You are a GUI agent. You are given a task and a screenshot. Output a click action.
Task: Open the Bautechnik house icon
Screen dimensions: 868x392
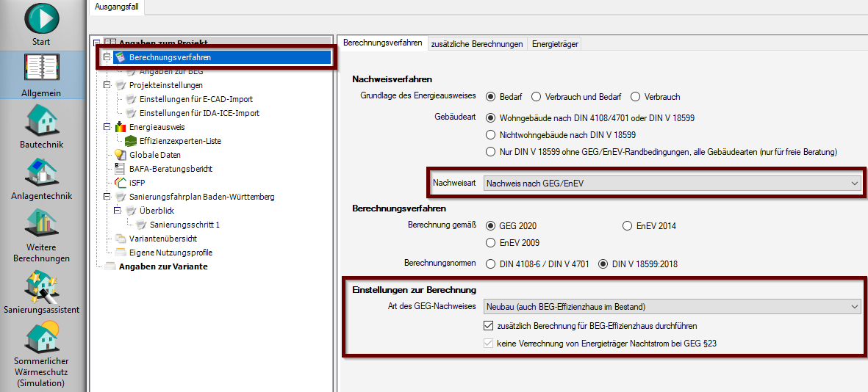point(41,121)
